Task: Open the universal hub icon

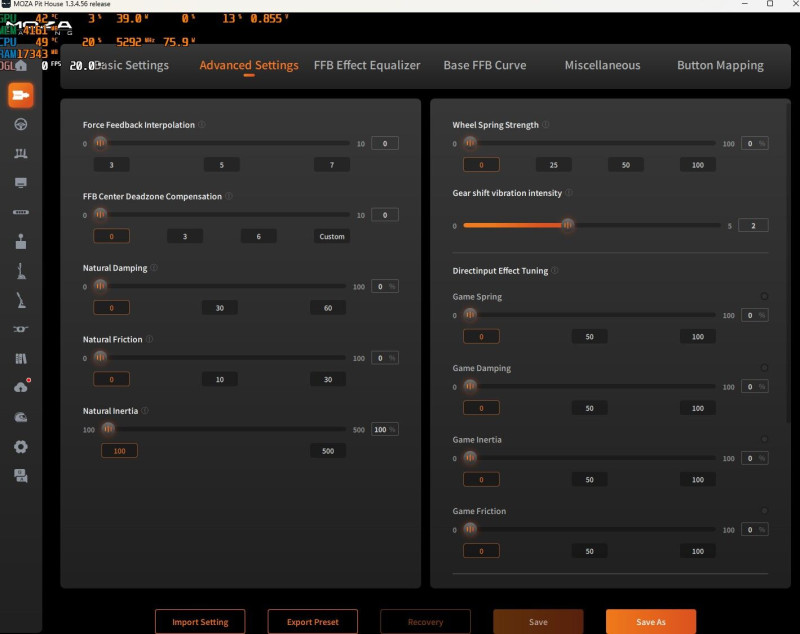Action: point(20,212)
